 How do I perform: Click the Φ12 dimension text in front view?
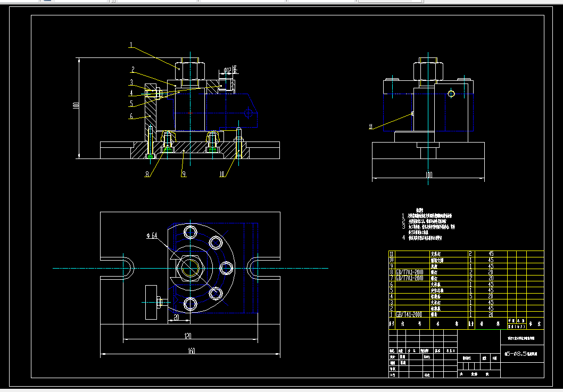[228, 71]
